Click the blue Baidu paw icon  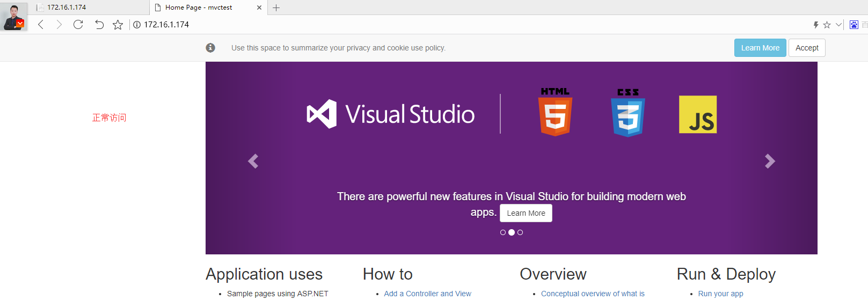tap(854, 25)
